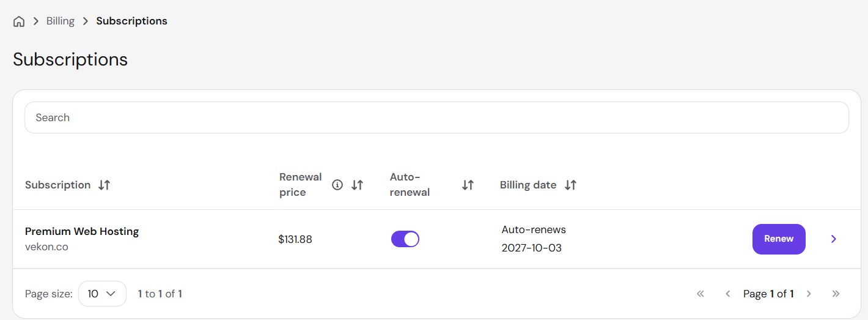
Task: Select the Subscription column header label
Action: 58,185
